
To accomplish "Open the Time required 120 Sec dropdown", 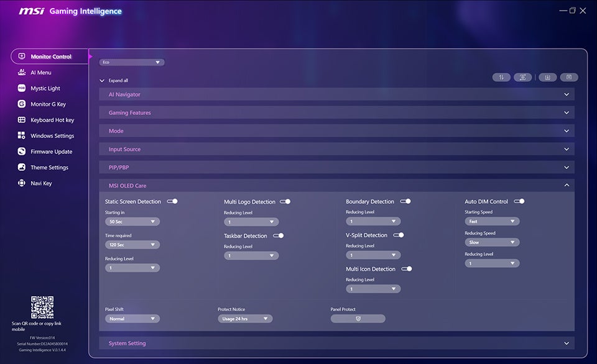I will coord(132,245).
